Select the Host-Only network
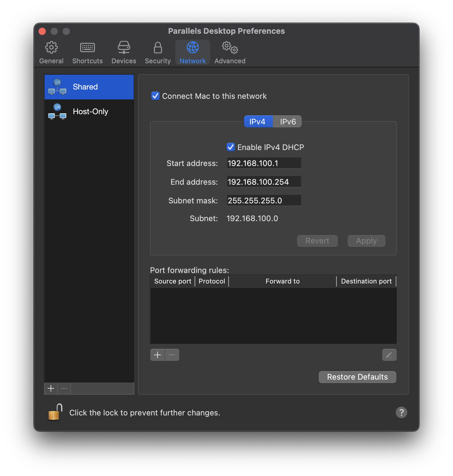This screenshot has height=476, width=453. pos(89,111)
